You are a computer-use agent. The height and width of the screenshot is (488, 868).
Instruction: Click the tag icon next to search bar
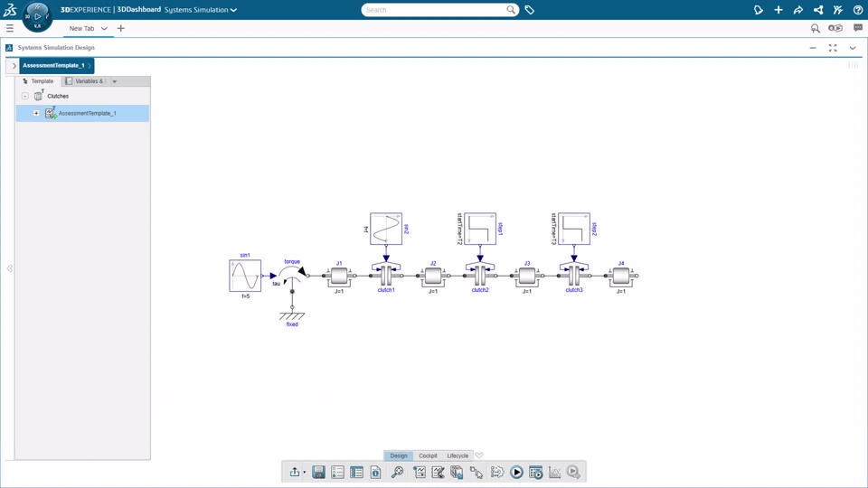click(x=530, y=10)
